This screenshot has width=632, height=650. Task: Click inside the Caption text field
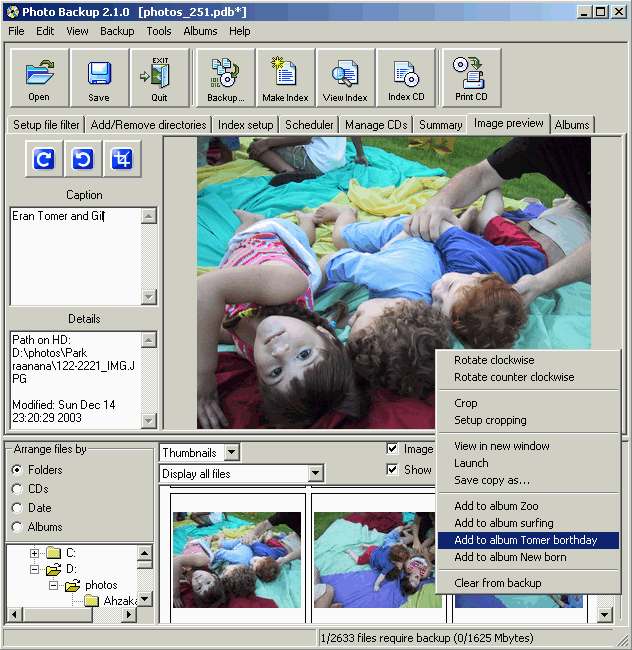pyautogui.click(x=75, y=255)
